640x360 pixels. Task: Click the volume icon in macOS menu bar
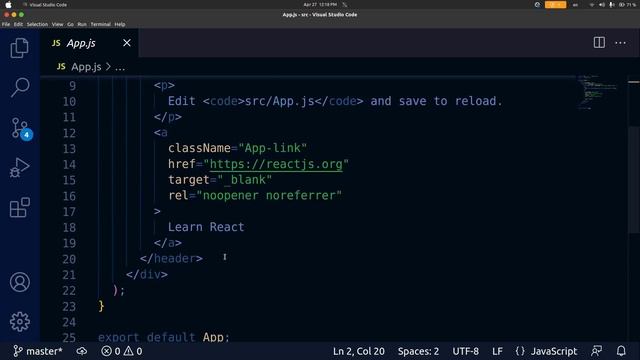pyautogui.click(x=602, y=5)
